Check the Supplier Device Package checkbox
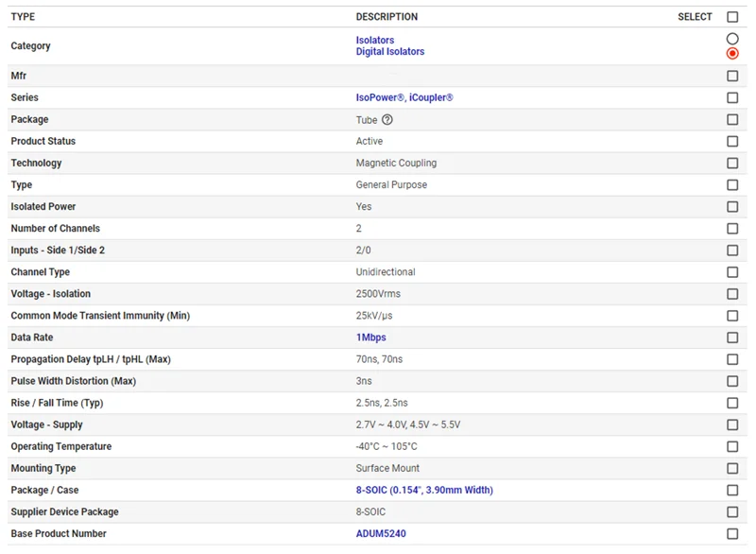Viewport: 756px width, 554px height. click(731, 512)
